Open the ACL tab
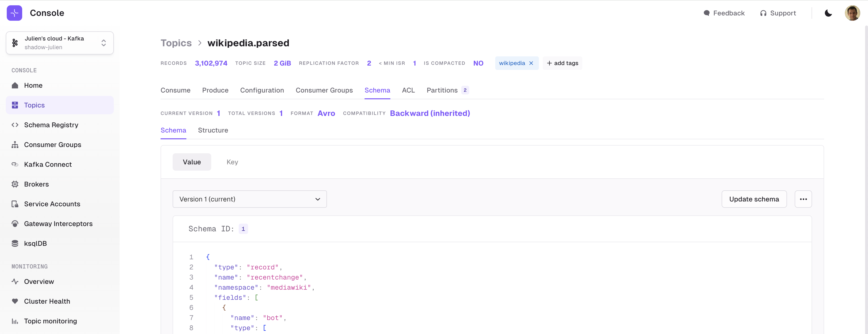Image resolution: width=868 pixels, height=334 pixels. pos(408,90)
